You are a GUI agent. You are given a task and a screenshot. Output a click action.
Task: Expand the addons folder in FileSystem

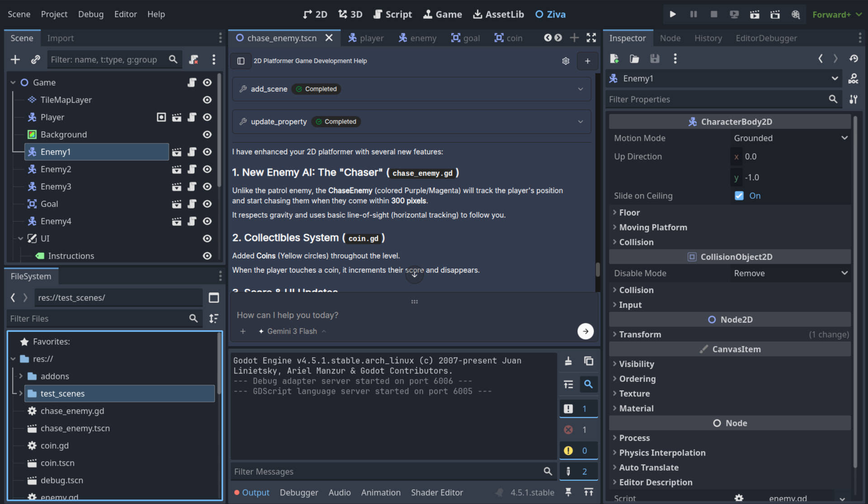(x=21, y=376)
